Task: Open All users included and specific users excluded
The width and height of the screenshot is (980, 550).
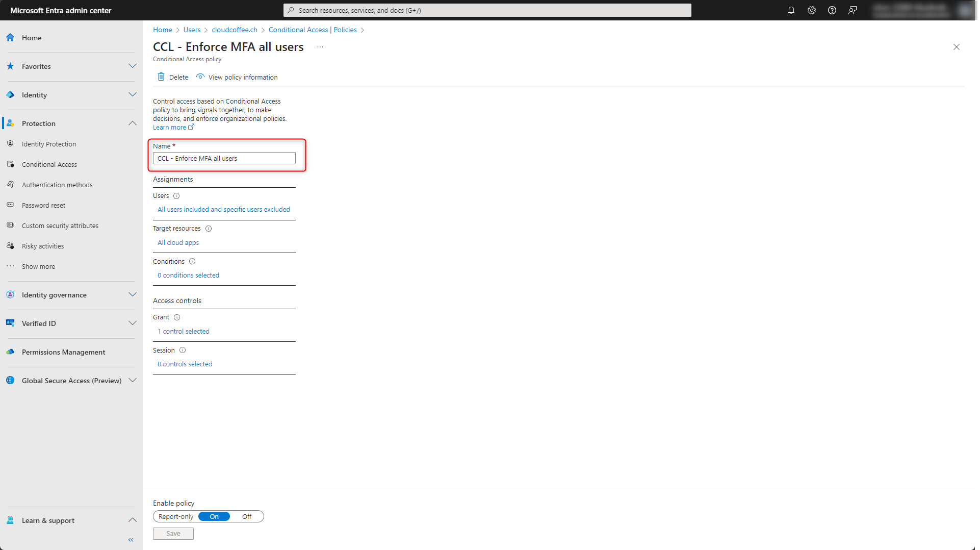Action: click(224, 209)
